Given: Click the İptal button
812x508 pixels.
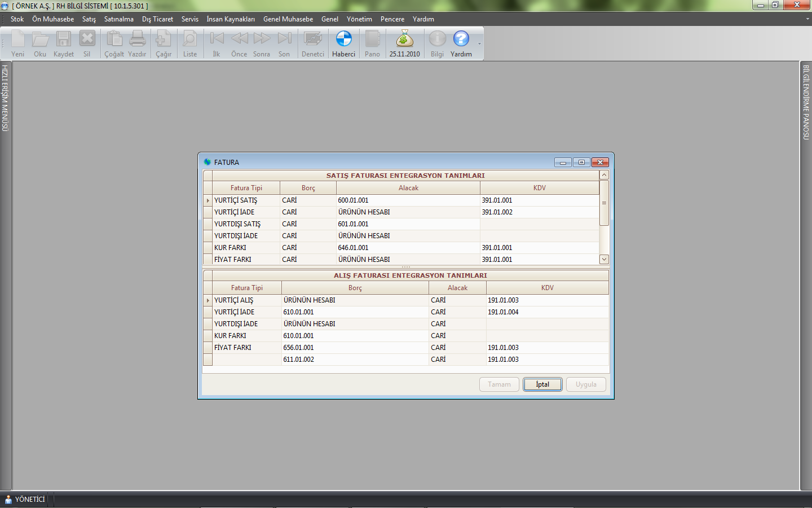Looking at the screenshot, I should [x=542, y=384].
